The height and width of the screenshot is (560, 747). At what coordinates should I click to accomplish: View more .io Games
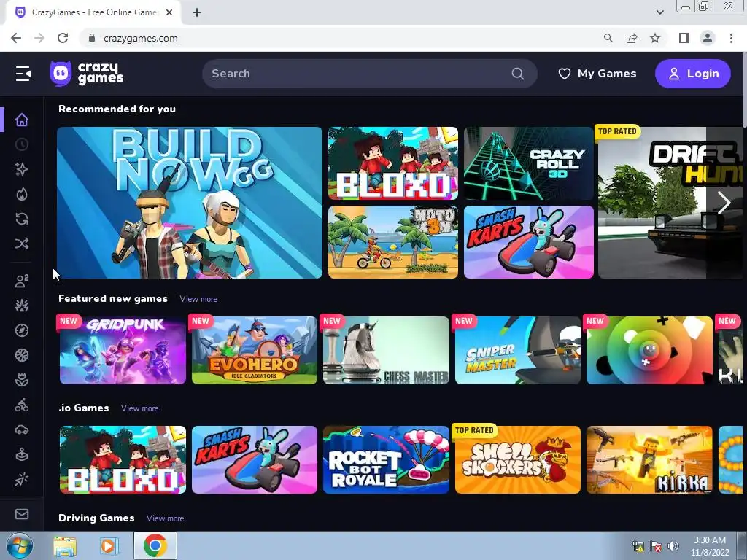click(x=139, y=408)
